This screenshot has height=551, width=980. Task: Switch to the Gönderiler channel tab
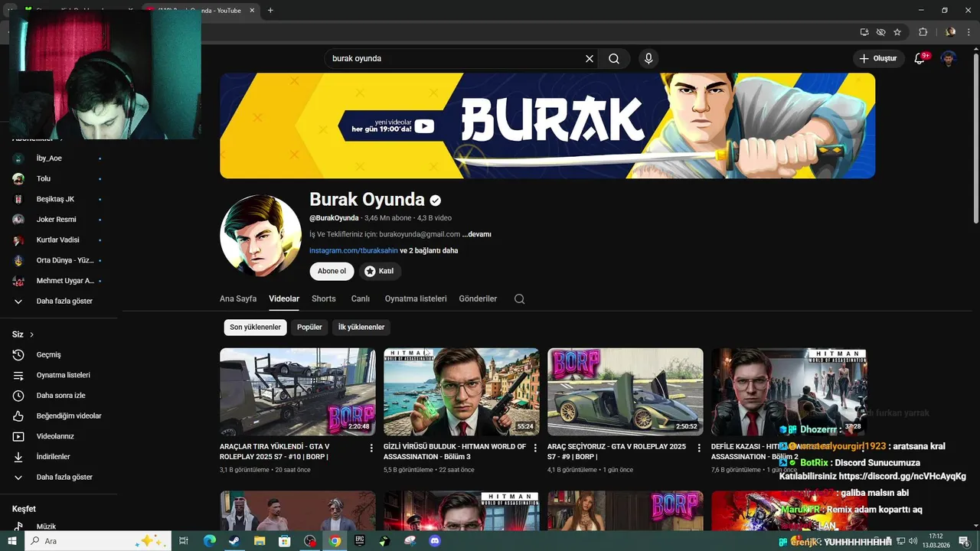478,299
